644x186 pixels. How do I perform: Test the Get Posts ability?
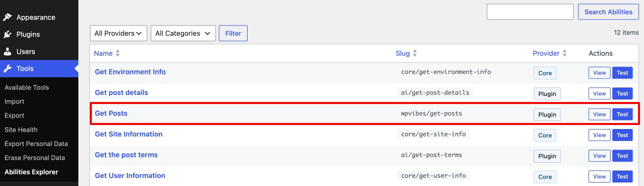tap(623, 114)
